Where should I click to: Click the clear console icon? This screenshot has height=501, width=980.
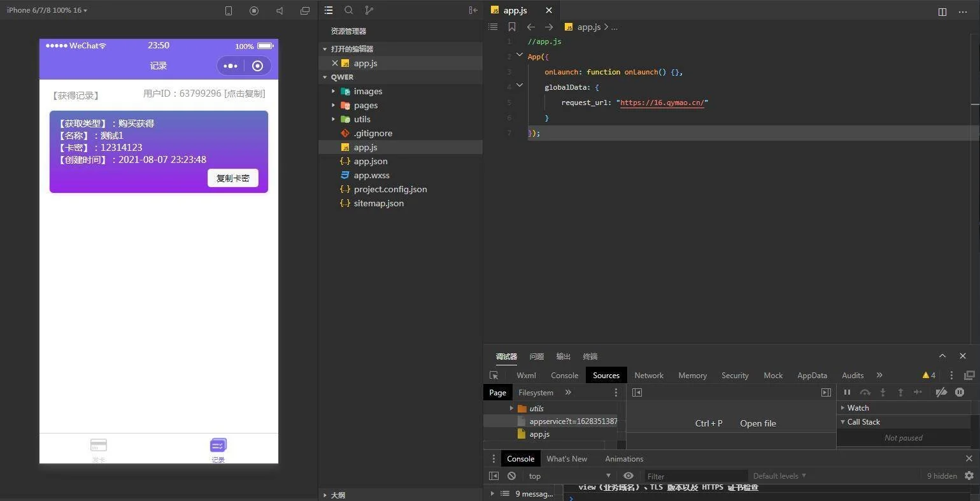tap(511, 476)
